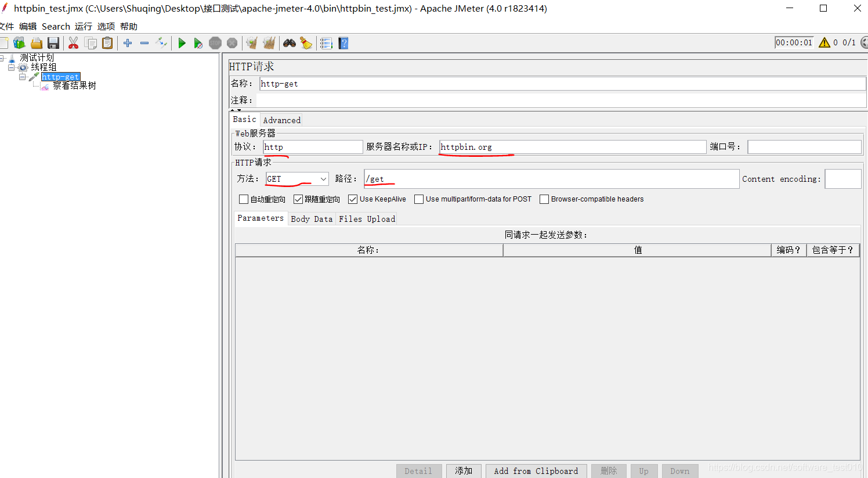Start test without pauses icon
This screenshot has width=868, height=478.
(x=198, y=43)
